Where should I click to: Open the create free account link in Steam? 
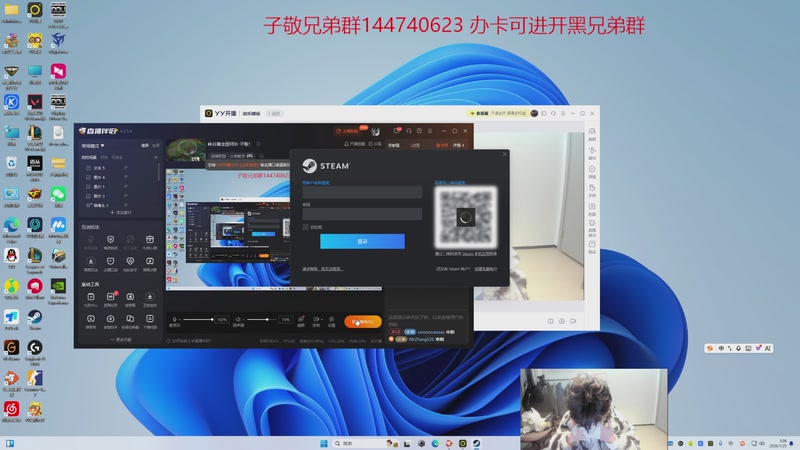(x=486, y=269)
